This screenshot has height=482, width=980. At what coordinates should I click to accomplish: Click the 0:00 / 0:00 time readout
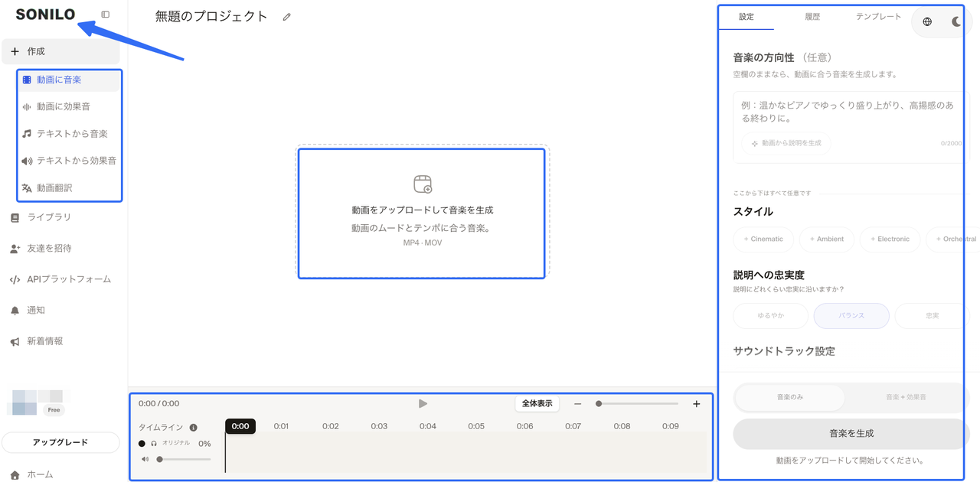159,404
